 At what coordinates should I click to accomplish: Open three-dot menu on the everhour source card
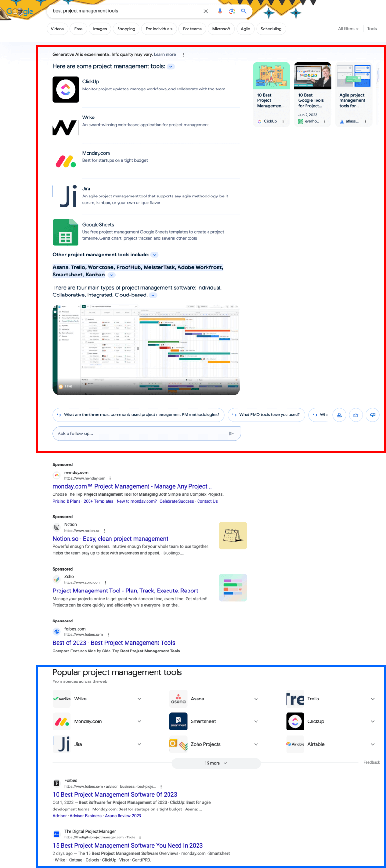(324, 121)
